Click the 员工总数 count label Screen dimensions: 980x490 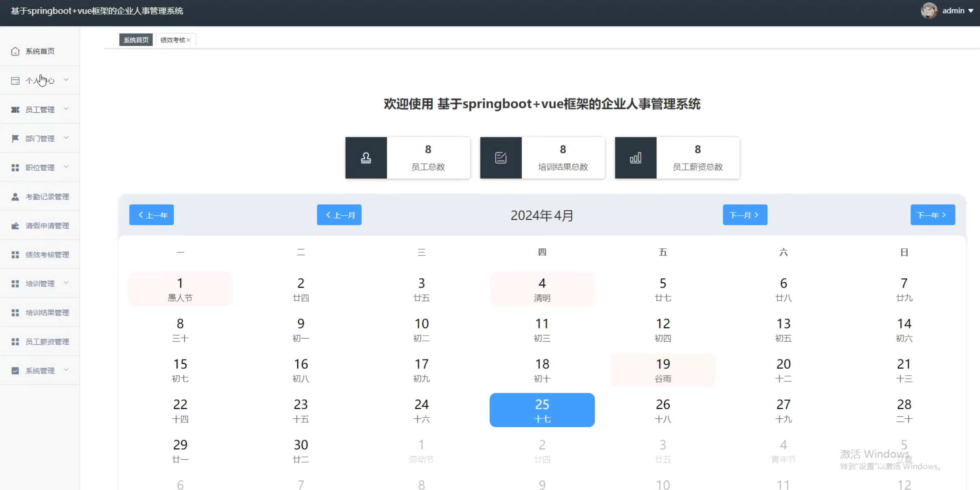[428, 167]
